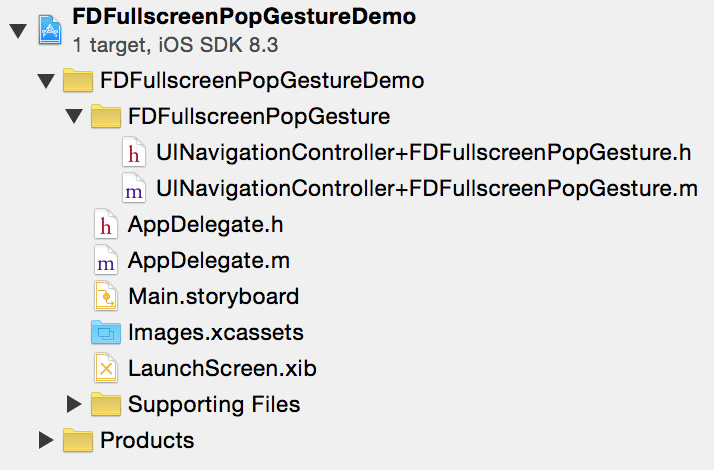Collapse the FDFullscreenPopGesture folder triangle
The image size is (714, 470).
click(74, 117)
